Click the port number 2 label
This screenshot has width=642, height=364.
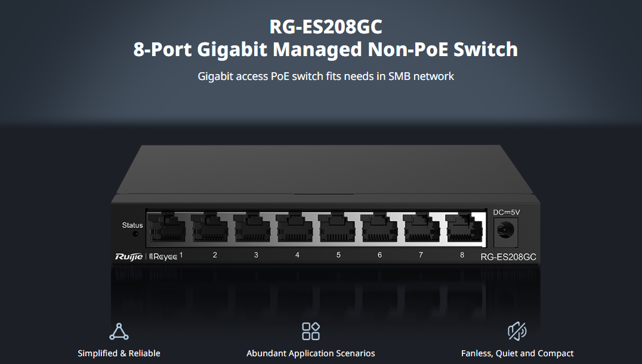[215, 255]
